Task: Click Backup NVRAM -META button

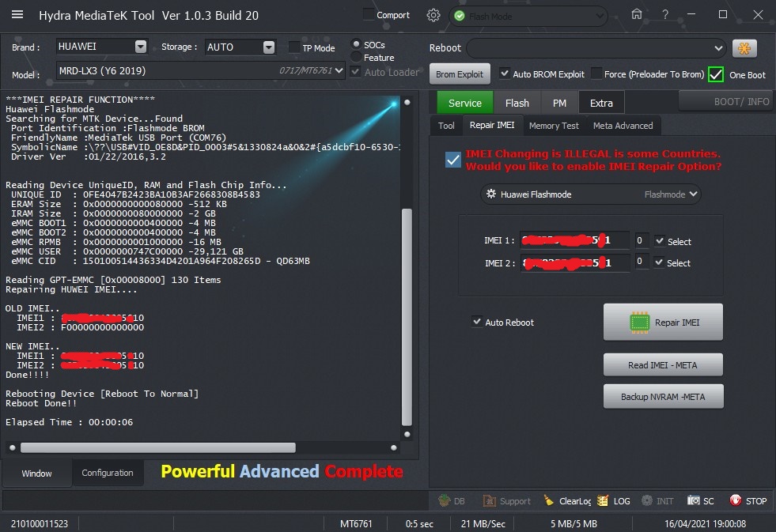Action: (x=663, y=397)
